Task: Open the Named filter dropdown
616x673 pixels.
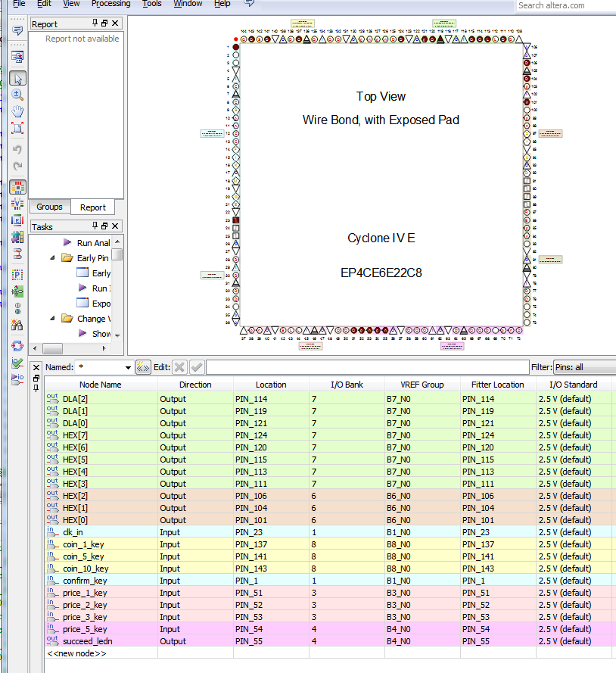Action: (x=127, y=366)
